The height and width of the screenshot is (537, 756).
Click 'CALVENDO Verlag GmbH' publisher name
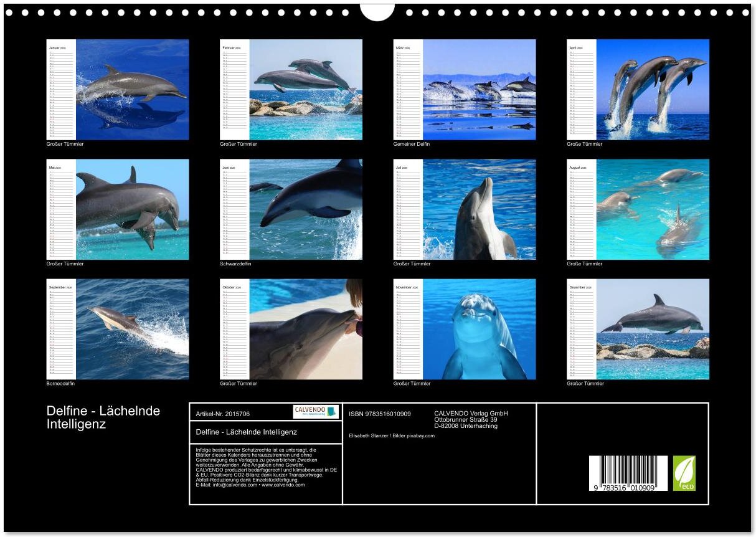[x=471, y=414]
